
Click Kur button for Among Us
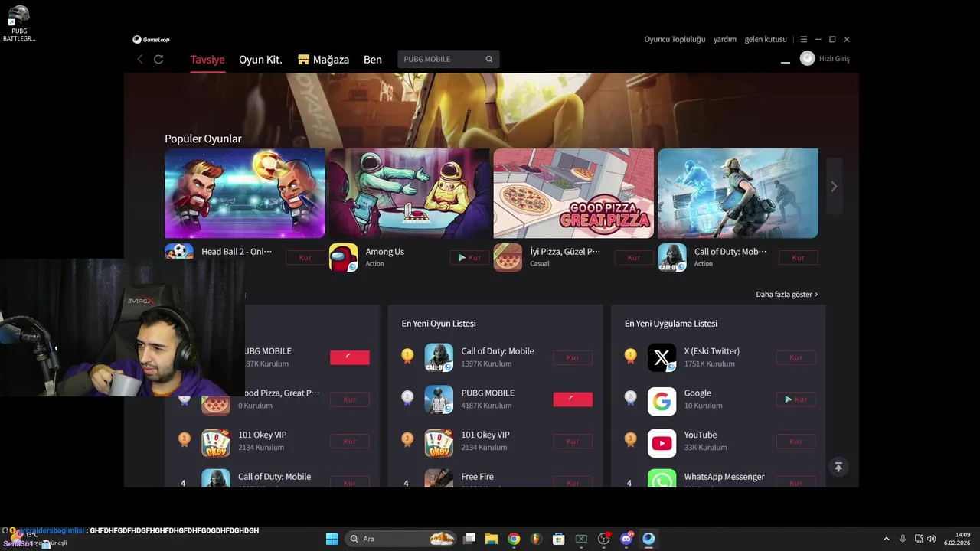coord(469,258)
